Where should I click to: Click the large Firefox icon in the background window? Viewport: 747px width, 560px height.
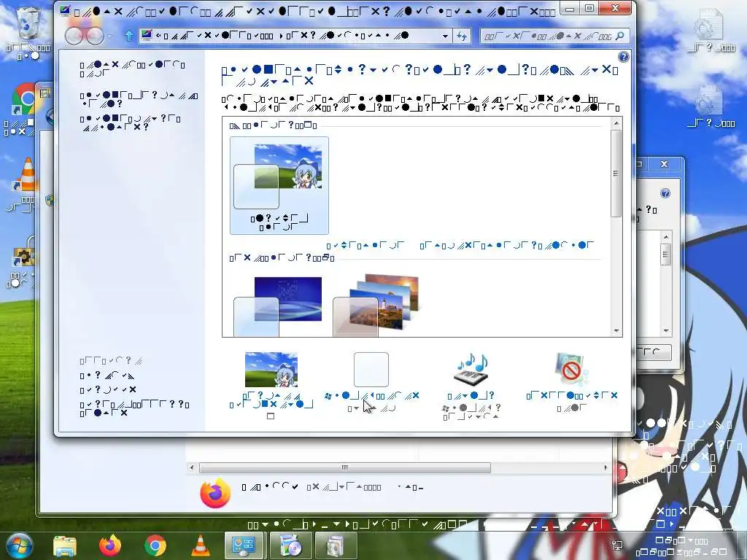(215, 494)
